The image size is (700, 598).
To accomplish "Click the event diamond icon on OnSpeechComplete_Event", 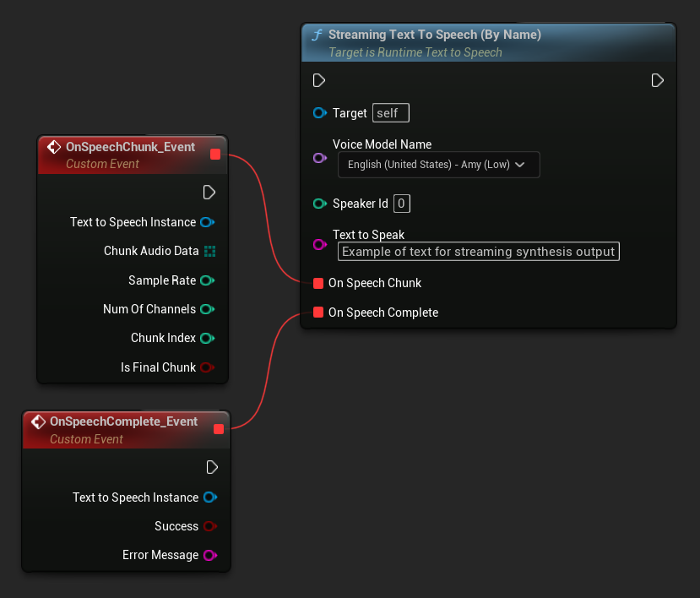I will 38,421.
